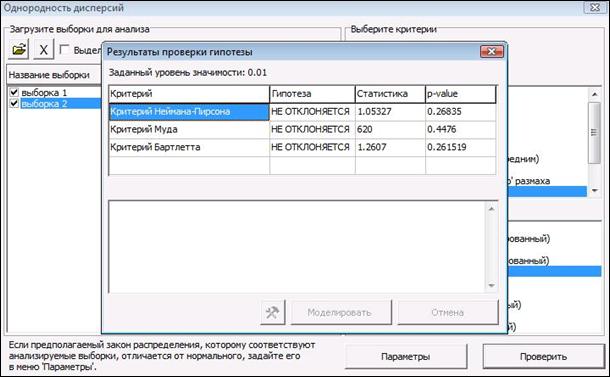Remove sample with the X button
The image size is (610, 377).
pyautogui.click(x=44, y=49)
